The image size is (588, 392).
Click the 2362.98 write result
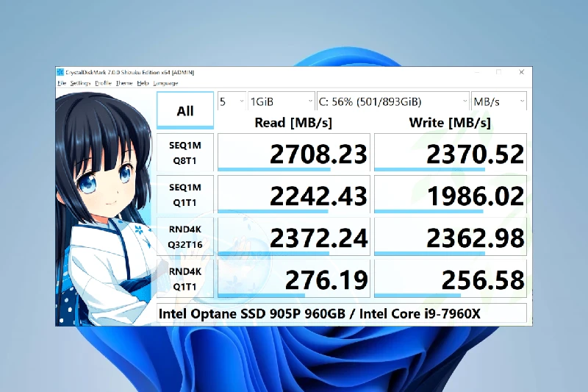(x=451, y=237)
